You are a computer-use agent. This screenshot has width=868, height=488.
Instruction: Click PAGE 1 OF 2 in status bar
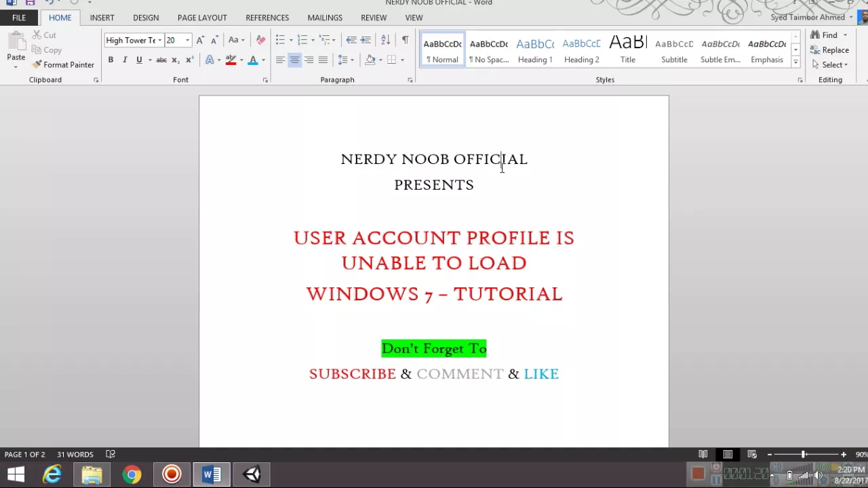25,455
